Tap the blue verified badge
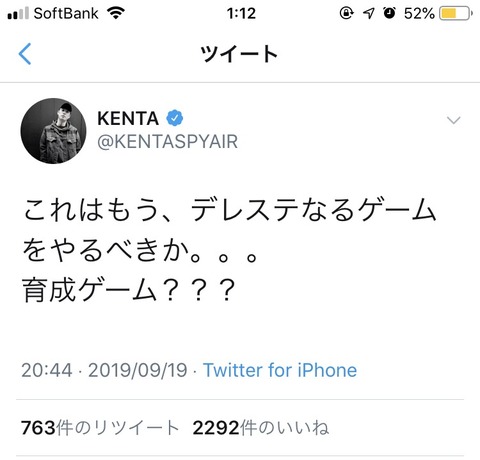 pos(175,118)
